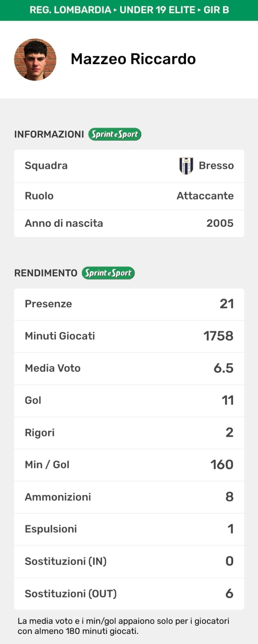Click Sprint e Sport logo beside Informazioni
Screen dimensions: 258x644
coord(115,134)
